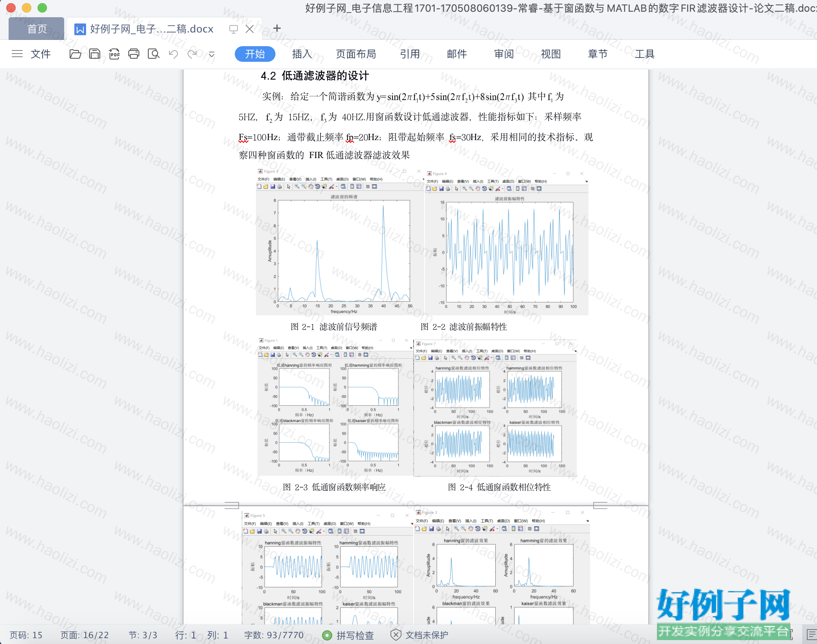Click 页码: 15 in the status bar
This screenshot has width=817, height=644.
[26, 635]
